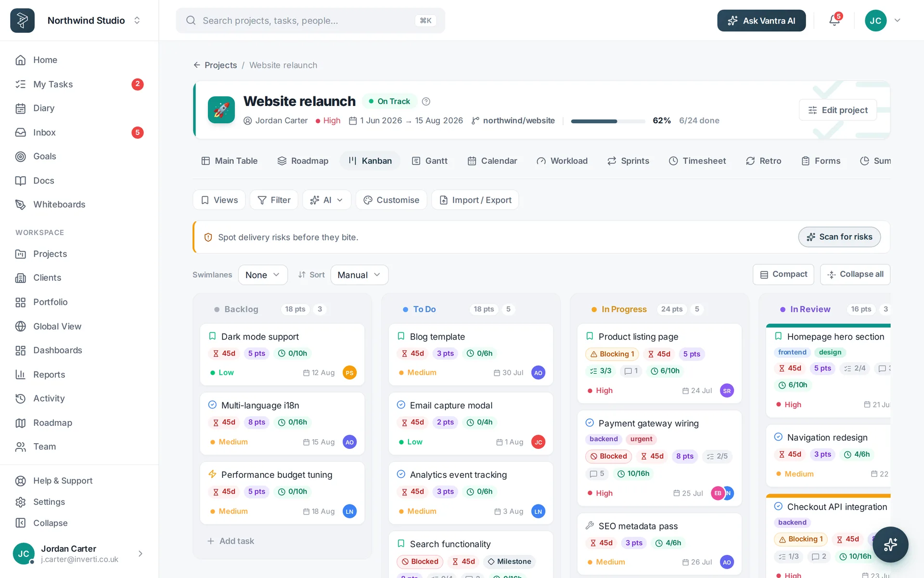Image resolution: width=924 pixels, height=578 pixels.
Task: Switch to the Calendar tab
Action: click(x=492, y=161)
